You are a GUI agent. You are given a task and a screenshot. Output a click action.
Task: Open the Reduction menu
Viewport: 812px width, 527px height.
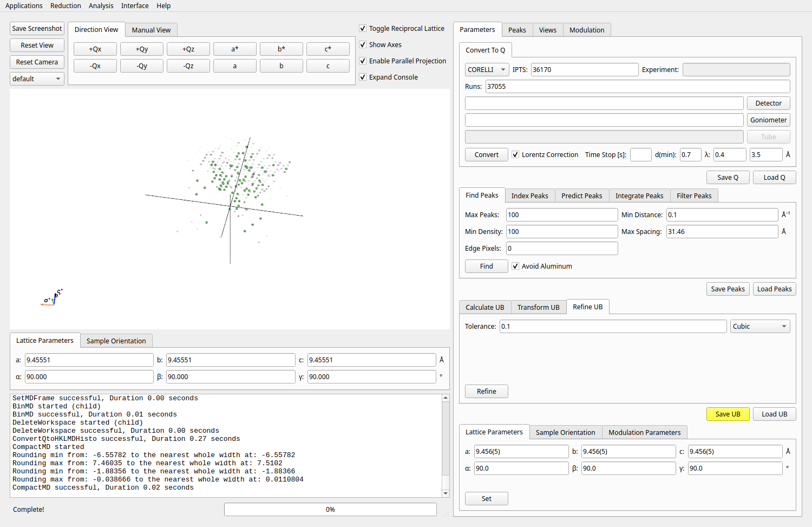pyautogui.click(x=66, y=5)
